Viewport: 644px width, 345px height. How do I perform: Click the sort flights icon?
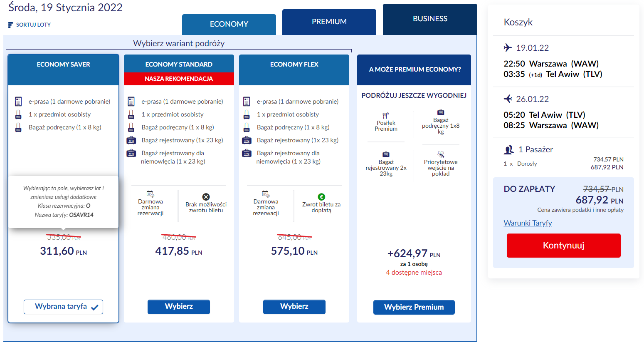[10, 25]
